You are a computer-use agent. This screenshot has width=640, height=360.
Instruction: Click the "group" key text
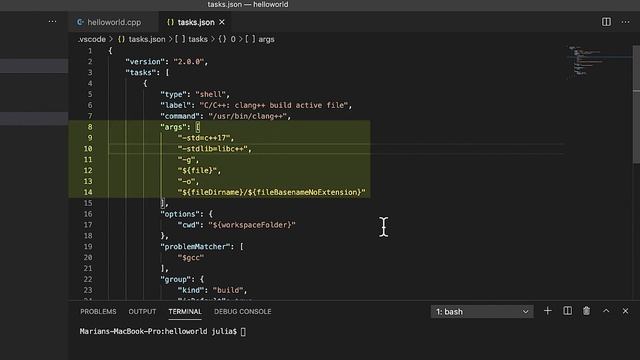pos(175,280)
